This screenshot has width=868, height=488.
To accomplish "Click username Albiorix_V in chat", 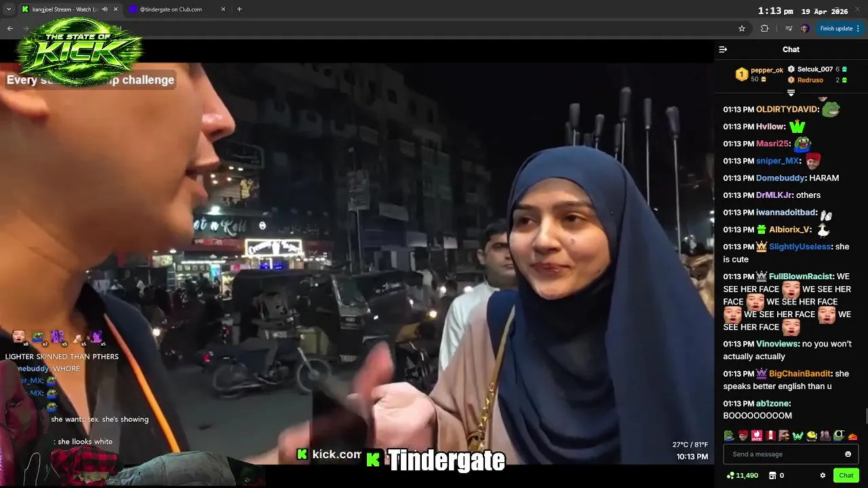I will [789, 230].
